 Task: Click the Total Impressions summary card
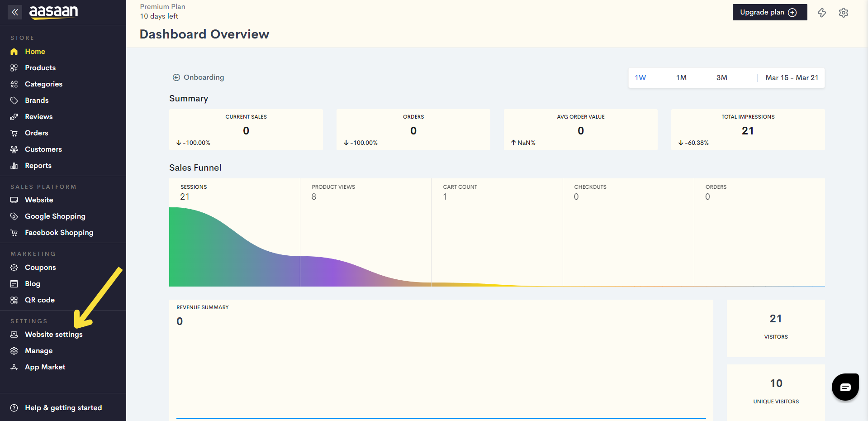coord(748,129)
